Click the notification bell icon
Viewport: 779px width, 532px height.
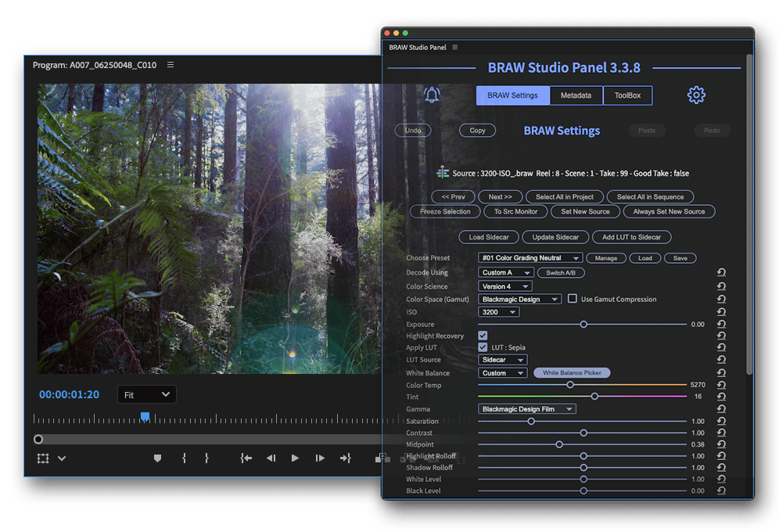point(432,95)
